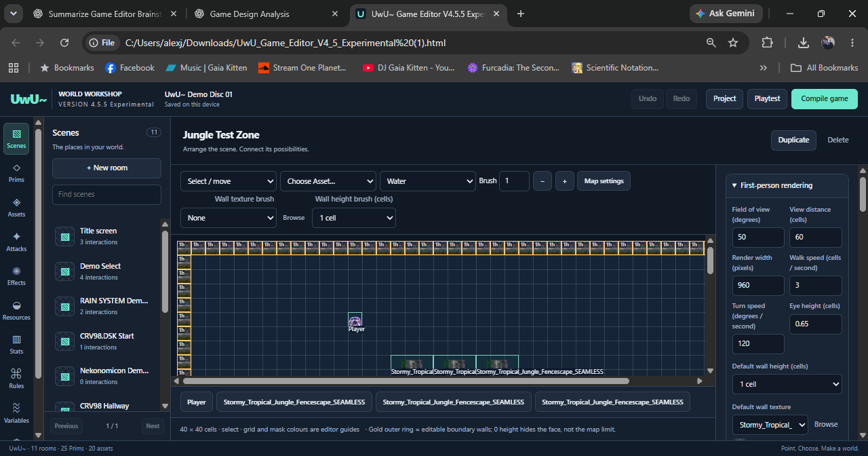The height and width of the screenshot is (456, 868).
Task: Collapse the First-person rendering section
Action: click(787, 185)
